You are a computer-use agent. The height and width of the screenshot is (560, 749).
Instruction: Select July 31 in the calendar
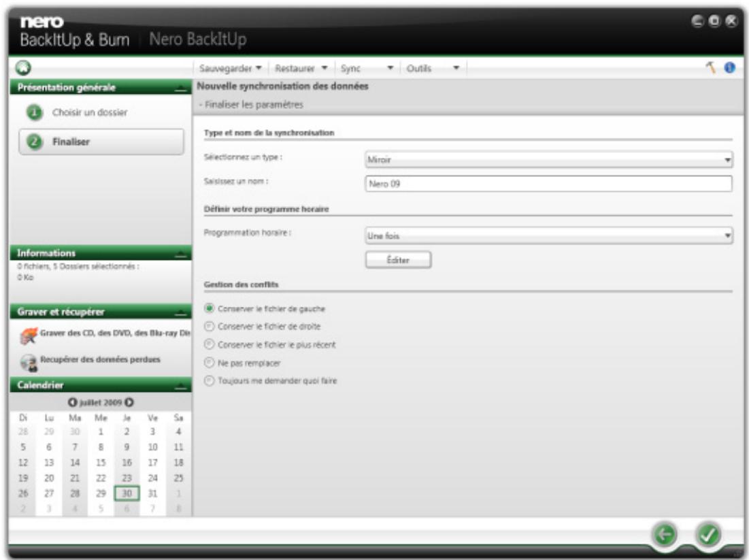pos(152,493)
